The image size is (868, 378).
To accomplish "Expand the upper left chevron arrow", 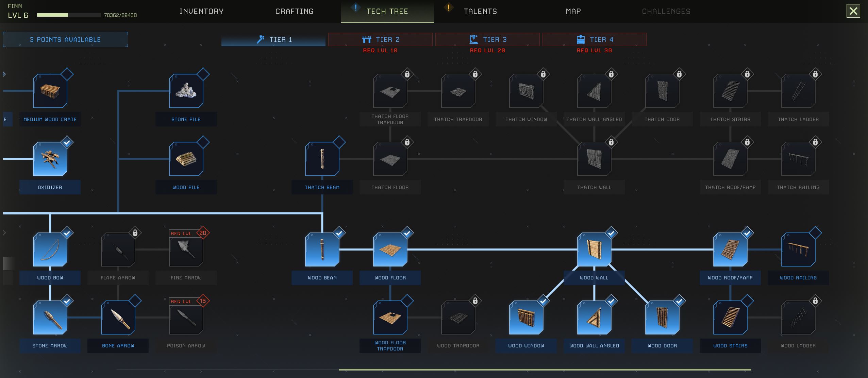I will coord(4,74).
